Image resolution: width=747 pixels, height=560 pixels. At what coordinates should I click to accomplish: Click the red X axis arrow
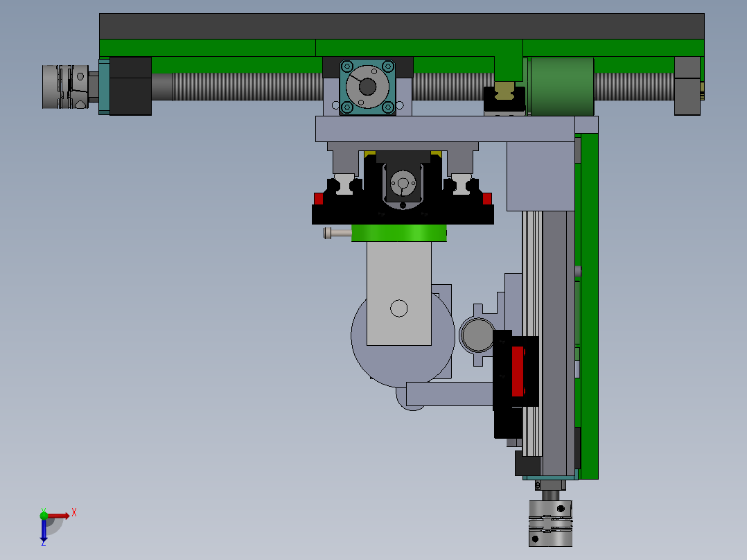(60, 516)
